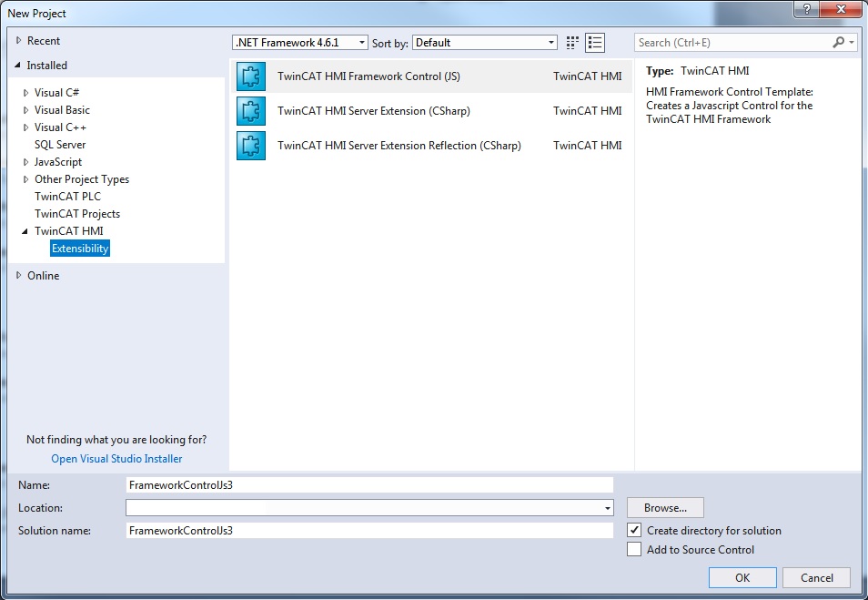
Task: Switch to medium icons list view
Action: pos(595,43)
